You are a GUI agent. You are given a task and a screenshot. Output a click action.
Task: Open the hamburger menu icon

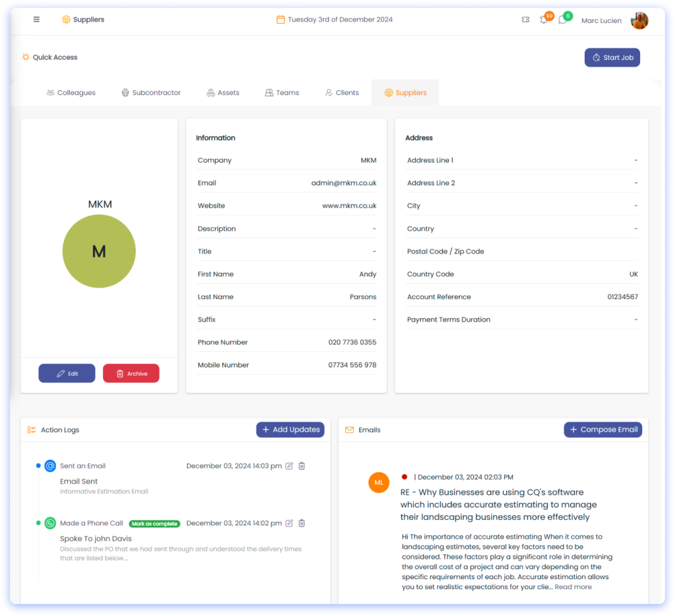click(x=36, y=20)
